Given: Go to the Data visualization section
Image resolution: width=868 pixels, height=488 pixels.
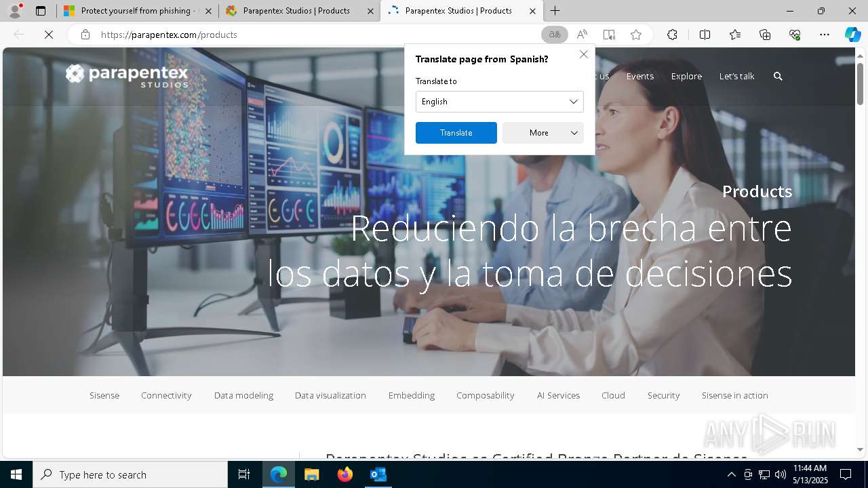Looking at the screenshot, I should pyautogui.click(x=330, y=395).
